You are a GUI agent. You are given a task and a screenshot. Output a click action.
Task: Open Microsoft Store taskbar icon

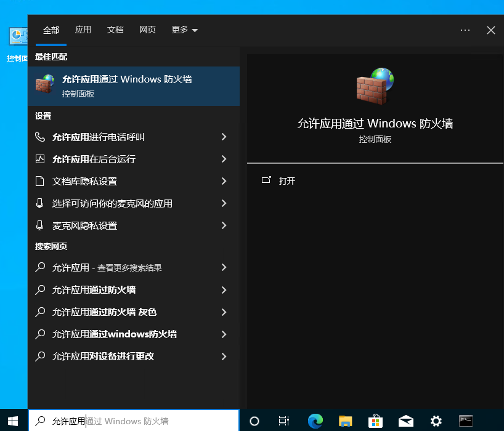pos(375,421)
